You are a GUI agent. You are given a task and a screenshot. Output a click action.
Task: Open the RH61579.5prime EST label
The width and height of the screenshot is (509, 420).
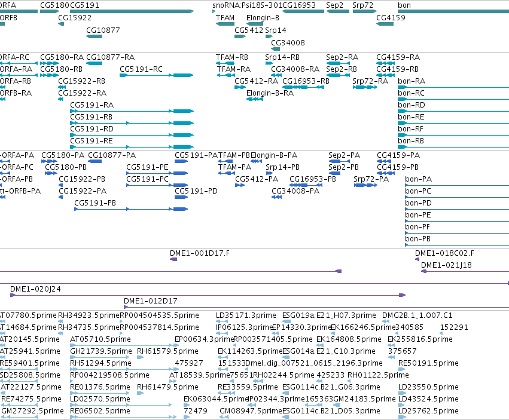[x=167, y=351]
